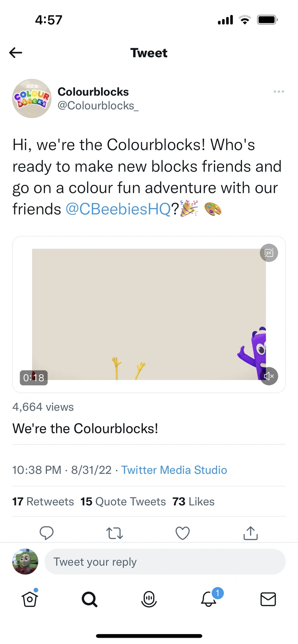Go to the Home tab
Image resolution: width=298 pixels, height=644 pixels.
click(30, 599)
